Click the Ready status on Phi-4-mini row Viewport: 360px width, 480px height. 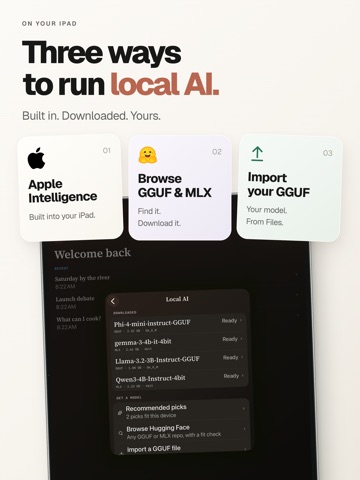click(x=229, y=321)
